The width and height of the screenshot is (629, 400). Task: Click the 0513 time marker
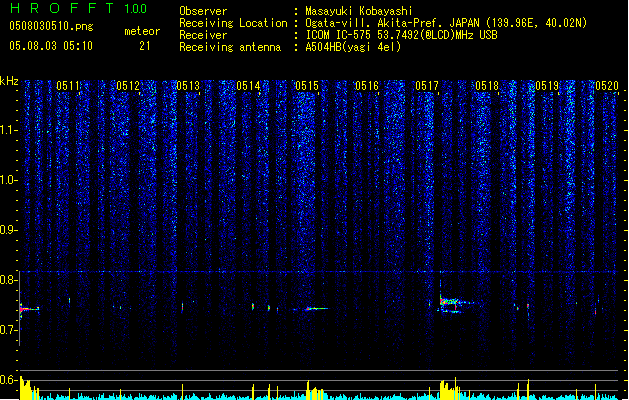(188, 86)
